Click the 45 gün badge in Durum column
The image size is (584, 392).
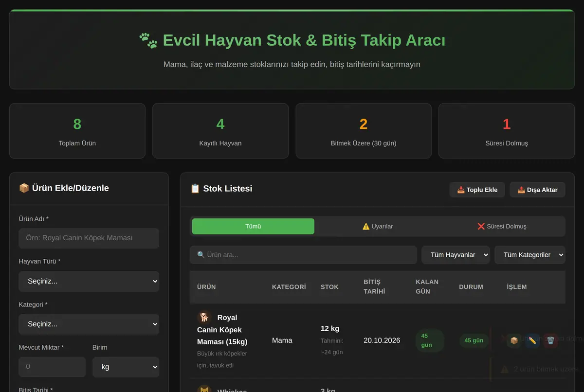474,340
